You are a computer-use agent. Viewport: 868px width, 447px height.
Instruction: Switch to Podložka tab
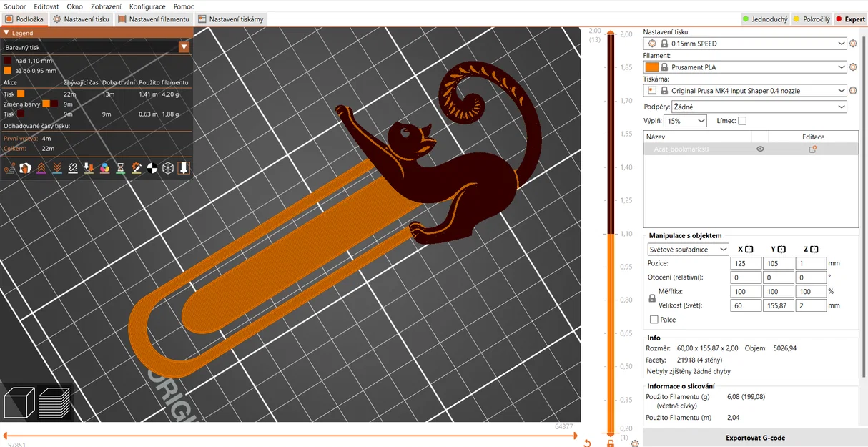point(25,19)
